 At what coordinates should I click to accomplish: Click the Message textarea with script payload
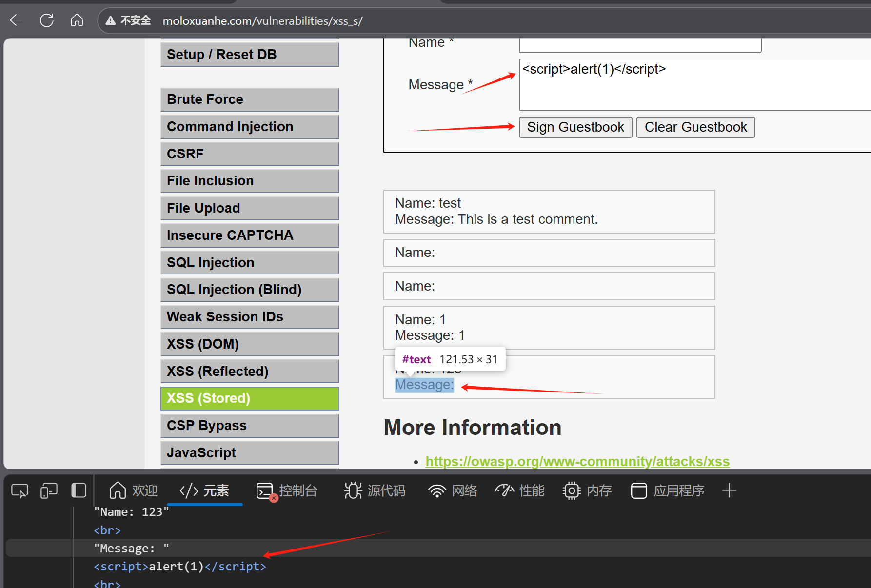695,85
